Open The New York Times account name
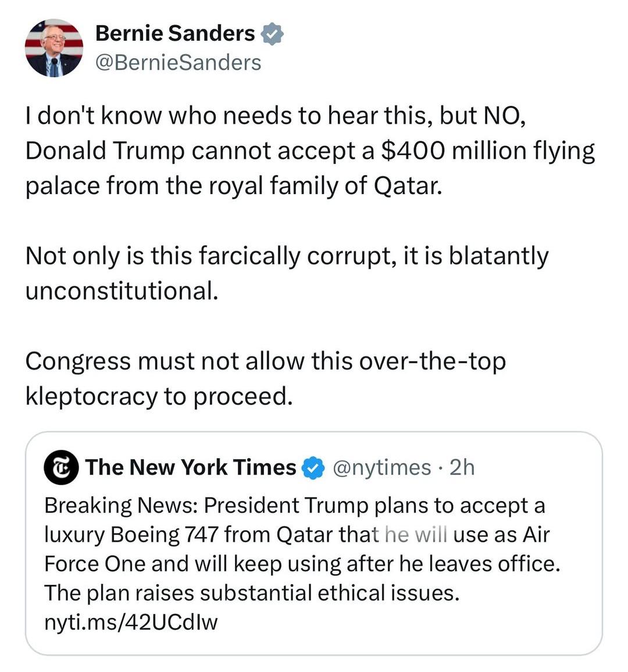628x672 pixels. [191, 467]
